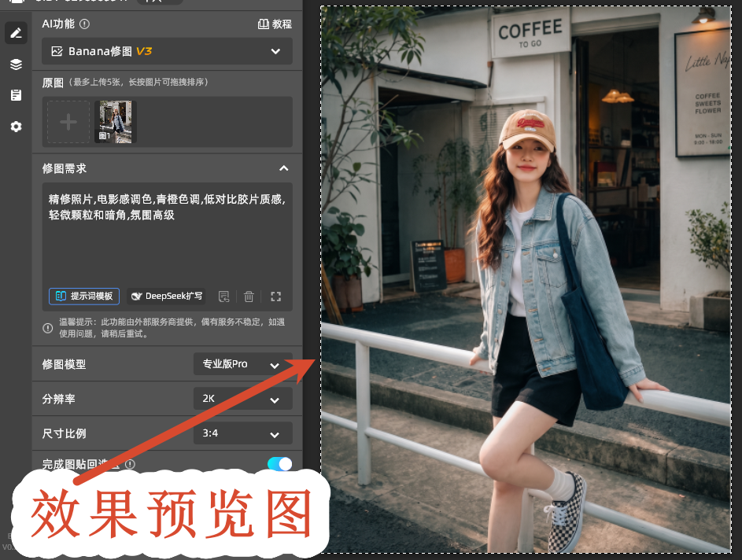Open the 分辨率 2K dropdown
The image size is (742, 560).
click(243, 399)
